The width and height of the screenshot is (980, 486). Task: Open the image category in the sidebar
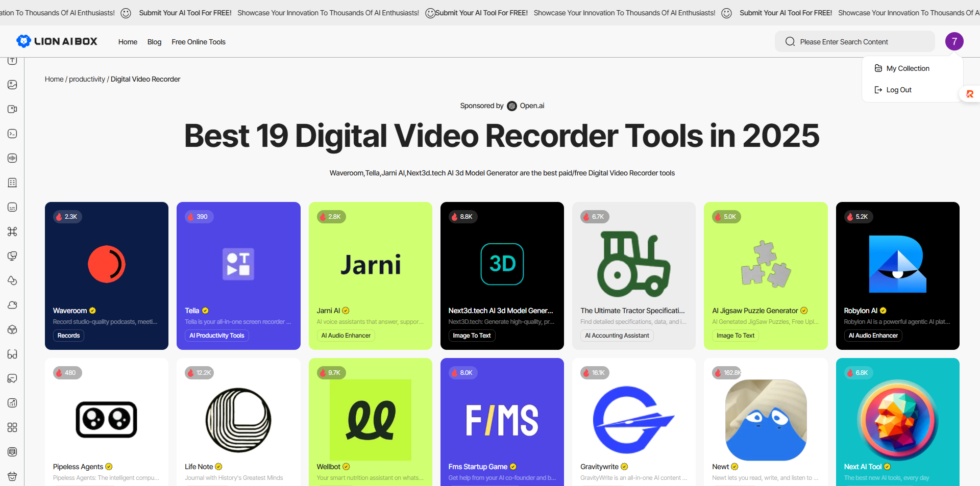12,85
